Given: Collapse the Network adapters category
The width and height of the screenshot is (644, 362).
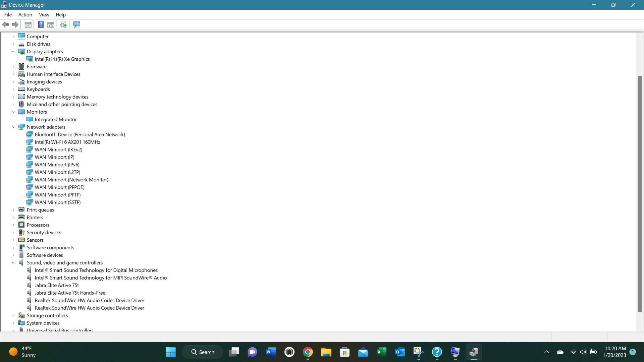Looking at the screenshot, I should pyautogui.click(x=13, y=127).
